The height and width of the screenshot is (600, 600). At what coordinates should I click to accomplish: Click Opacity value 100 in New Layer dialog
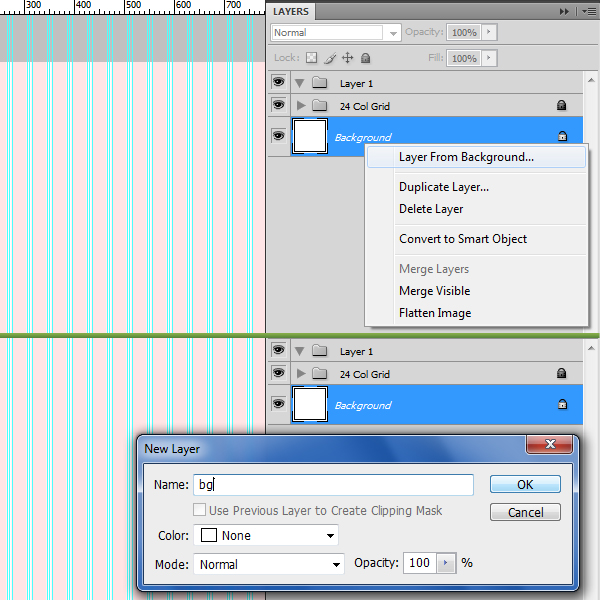(x=420, y=563)
